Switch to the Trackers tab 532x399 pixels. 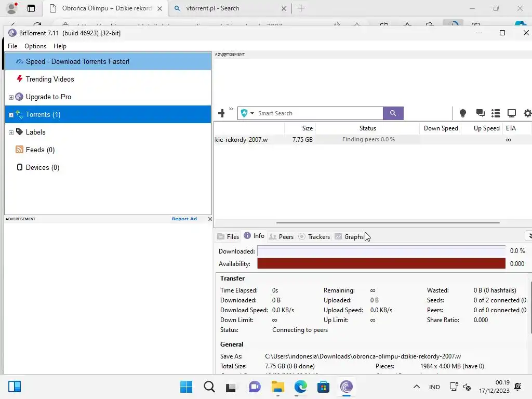314,237
